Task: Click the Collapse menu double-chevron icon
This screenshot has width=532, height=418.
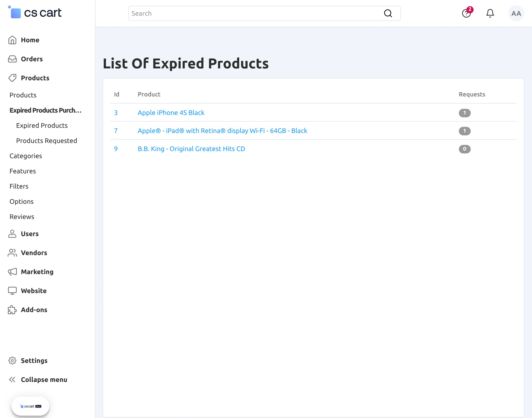Action: point(12,379)
